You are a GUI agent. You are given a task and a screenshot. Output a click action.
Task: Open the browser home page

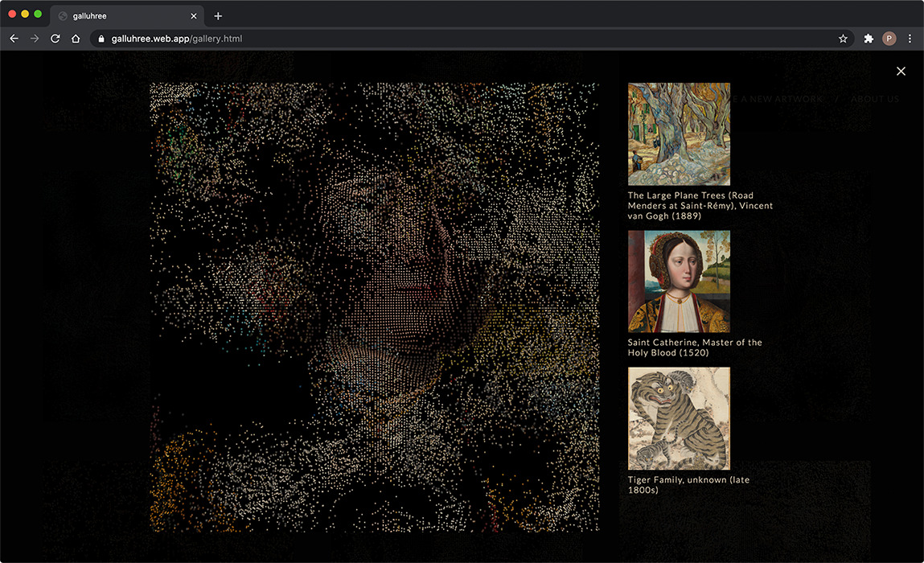click(x=76, y=39)
